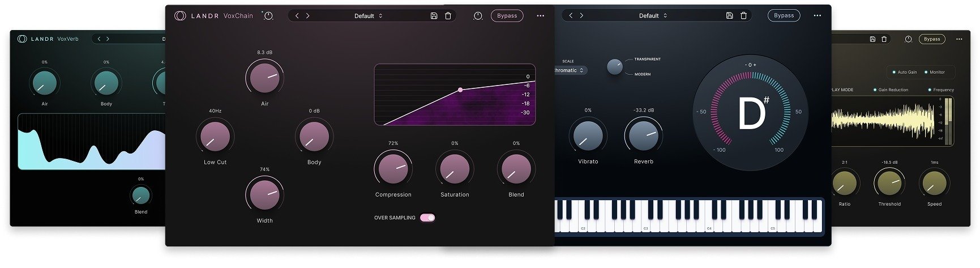The width and height of the screenshot is (980, 268).
Task: Click the Body knob in VoxChain
Action: [x=314, y=136]
